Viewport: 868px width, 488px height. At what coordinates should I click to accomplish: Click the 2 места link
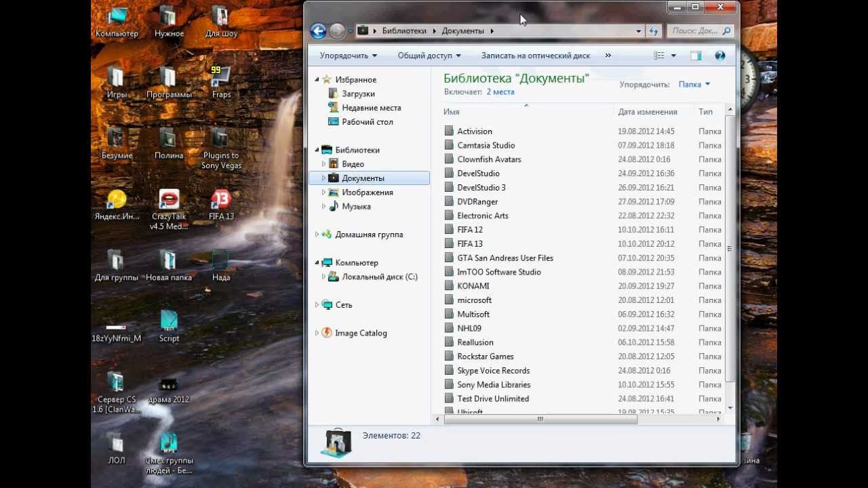click(500, 91)
